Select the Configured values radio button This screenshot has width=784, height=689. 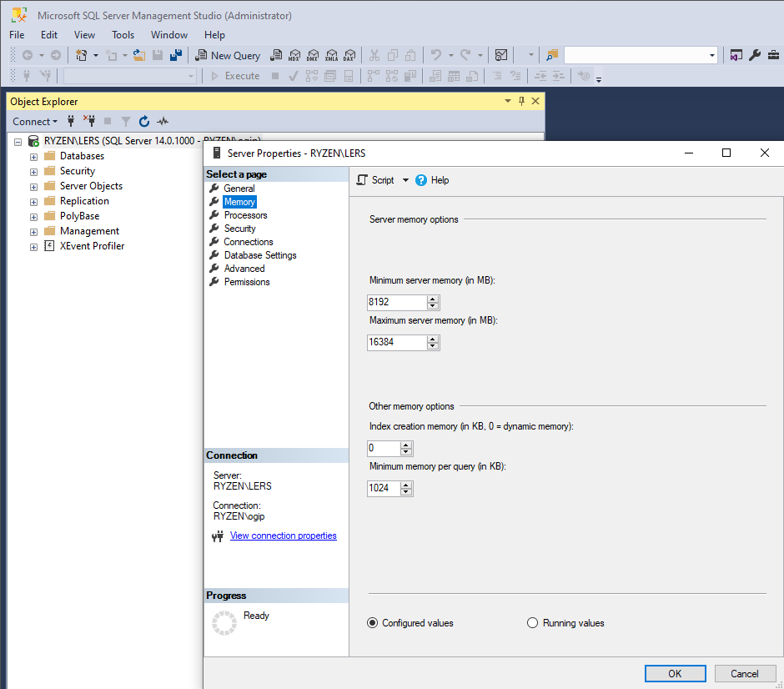tap(373, 623)
